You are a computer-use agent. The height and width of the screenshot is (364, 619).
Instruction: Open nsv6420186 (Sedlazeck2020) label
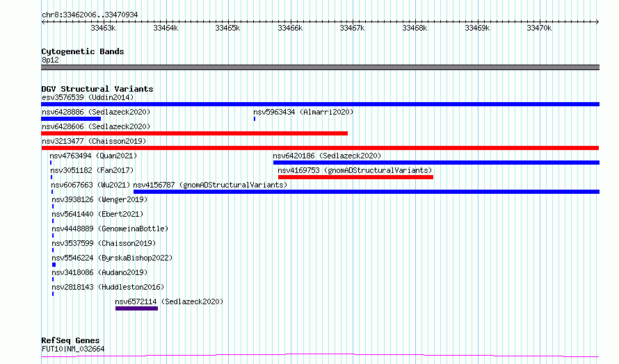coord(327,156)
